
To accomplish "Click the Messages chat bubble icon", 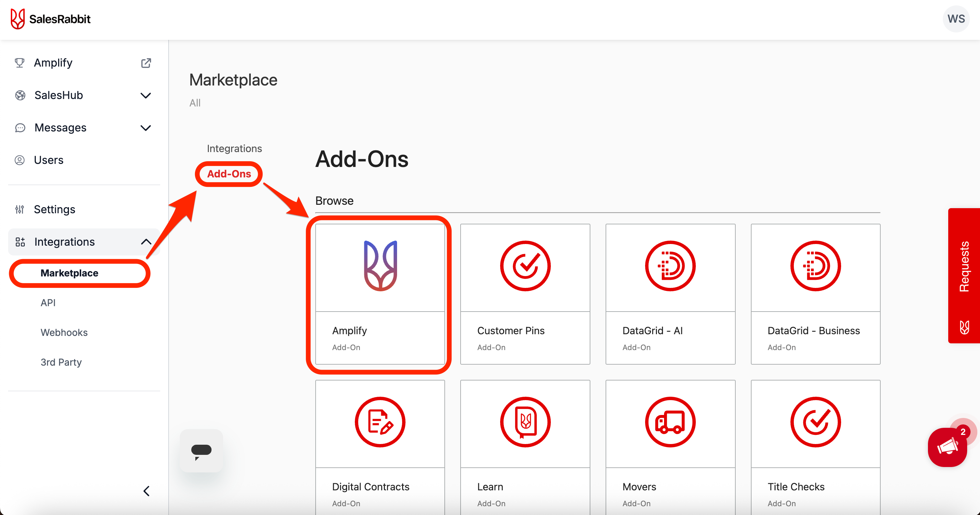I will (x=20, y=128).
